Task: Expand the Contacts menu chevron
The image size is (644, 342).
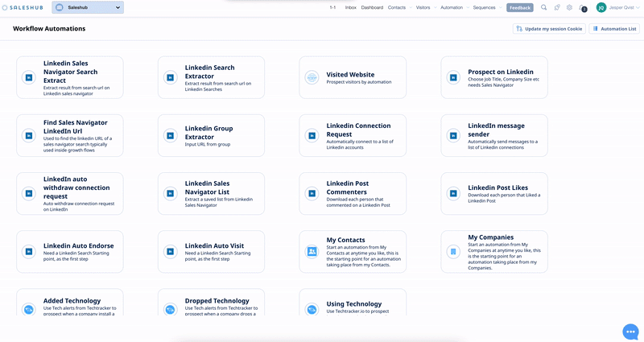Action: click(411, 7)
